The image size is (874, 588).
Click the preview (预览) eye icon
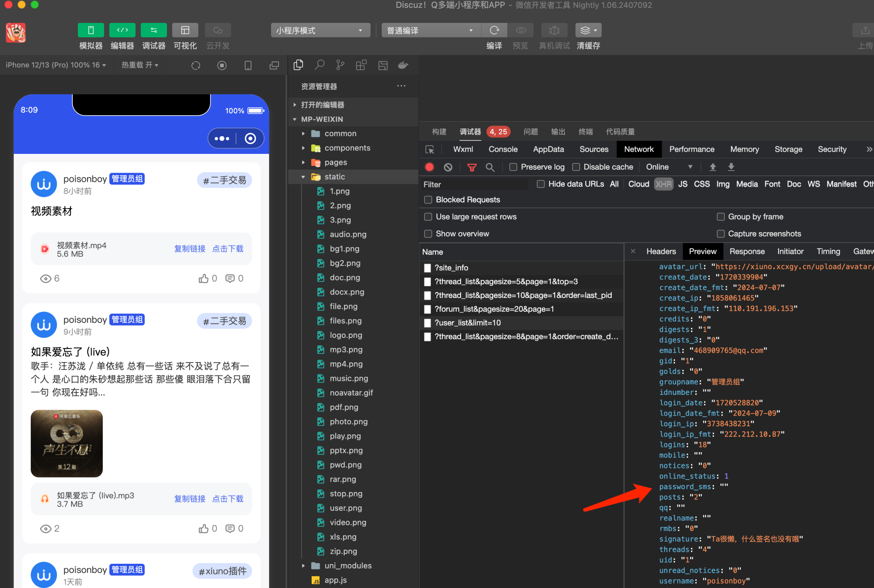[521, 30]
